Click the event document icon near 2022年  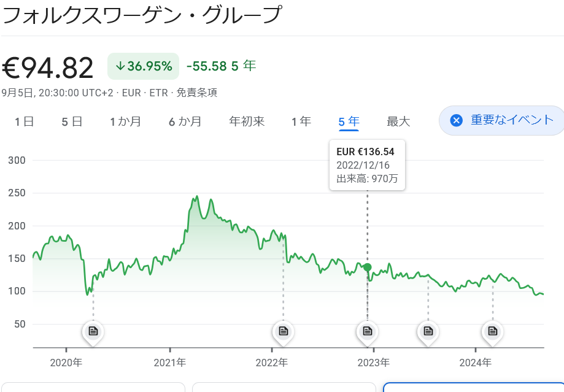282,331
